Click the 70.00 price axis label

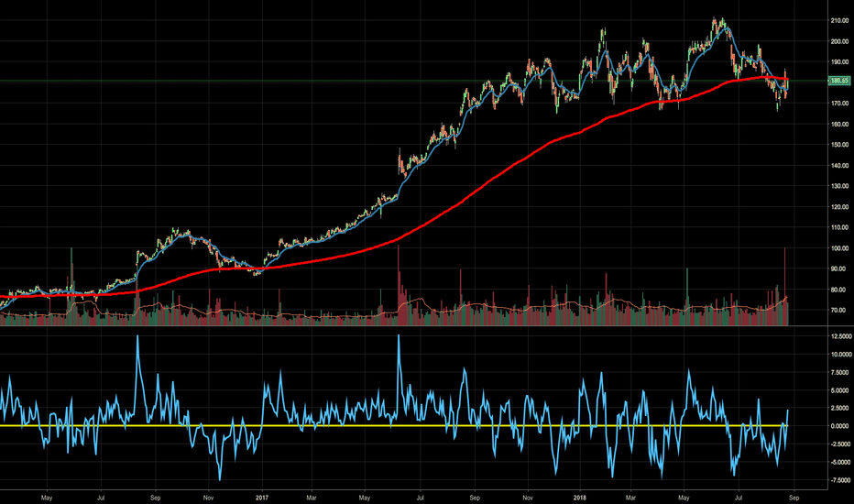tap(841, 311)
